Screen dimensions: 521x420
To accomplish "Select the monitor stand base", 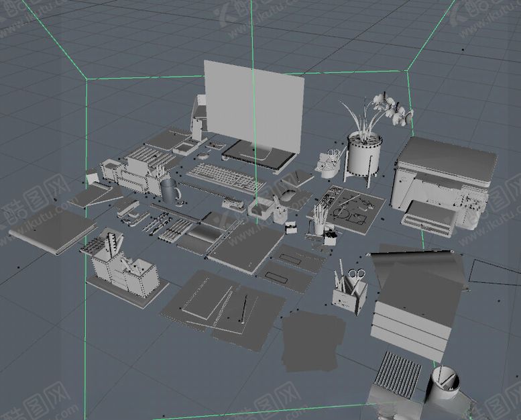I will [259, 156].
